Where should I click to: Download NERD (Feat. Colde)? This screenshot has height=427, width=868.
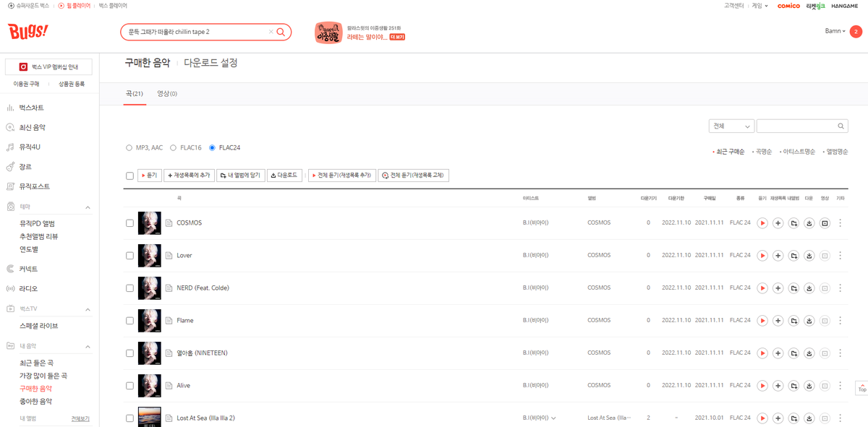coord(809,288)
